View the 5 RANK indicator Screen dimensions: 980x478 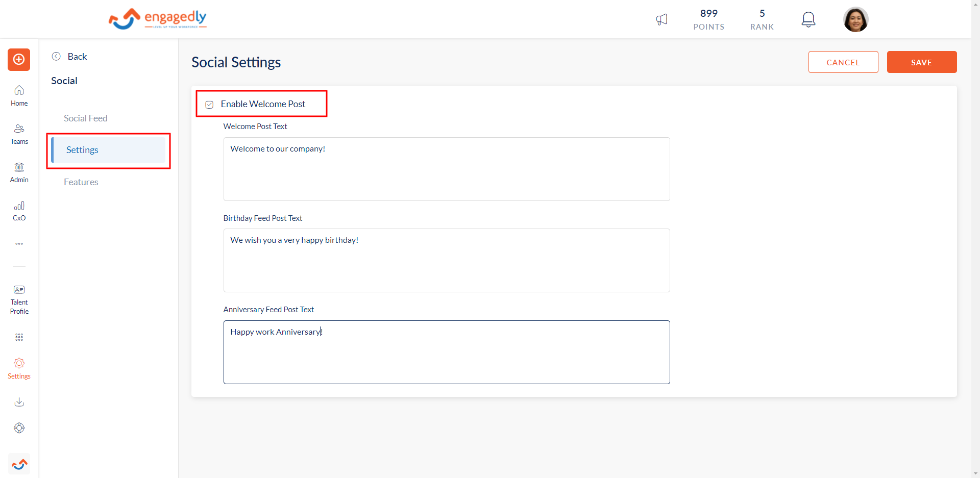tap(762, 19)
